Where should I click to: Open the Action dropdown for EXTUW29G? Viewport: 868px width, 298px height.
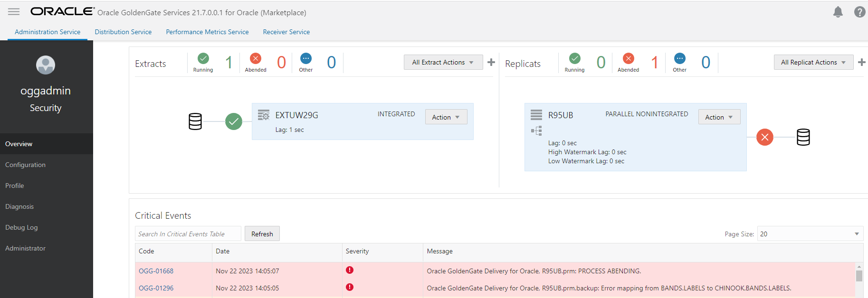point(446,117)
